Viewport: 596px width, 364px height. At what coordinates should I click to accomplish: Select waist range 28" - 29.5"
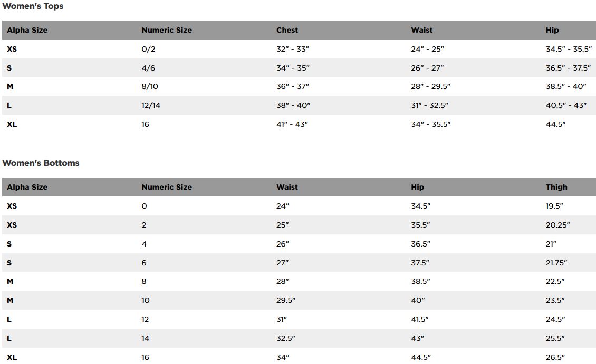[430, 86]
